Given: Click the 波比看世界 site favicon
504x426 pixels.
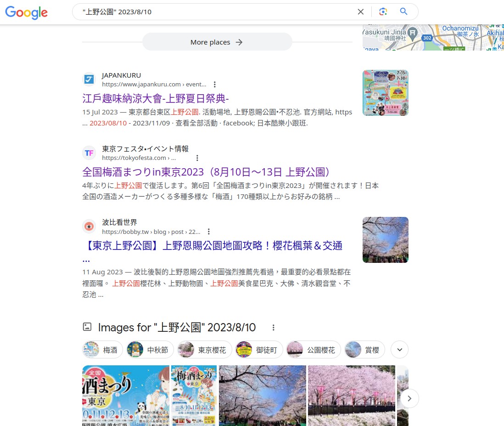Looking at the screenshot, I should coord(89,227).
